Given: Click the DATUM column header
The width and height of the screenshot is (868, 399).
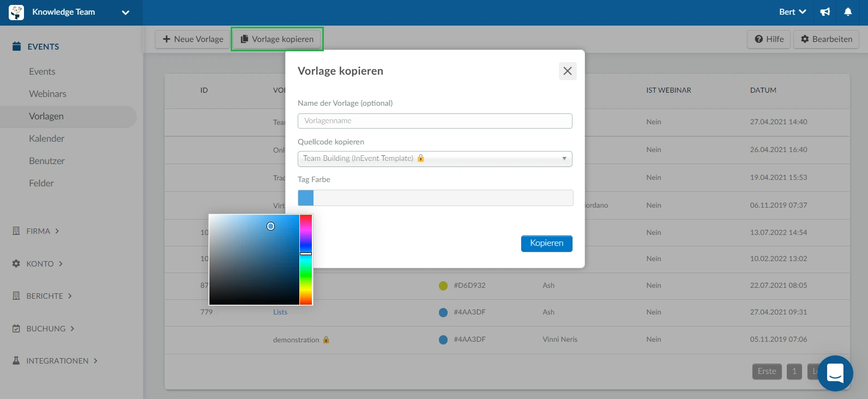Looking at the screenshot, I should pyautogui.click(x=763, y=90).
